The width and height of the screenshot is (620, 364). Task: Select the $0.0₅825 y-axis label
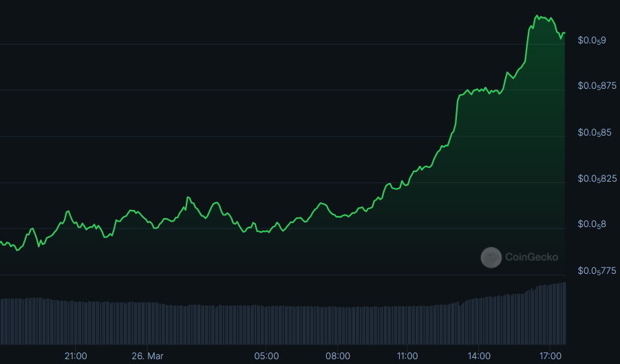pos(596,179)
